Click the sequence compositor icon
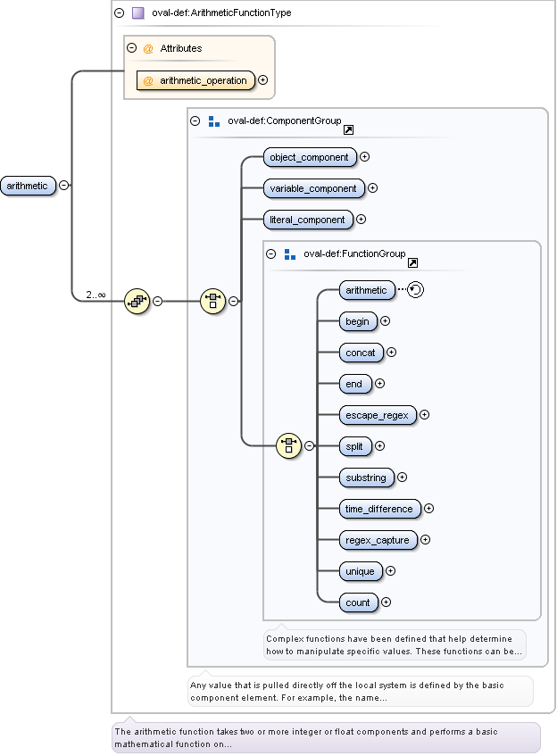 tap(137, 301)
